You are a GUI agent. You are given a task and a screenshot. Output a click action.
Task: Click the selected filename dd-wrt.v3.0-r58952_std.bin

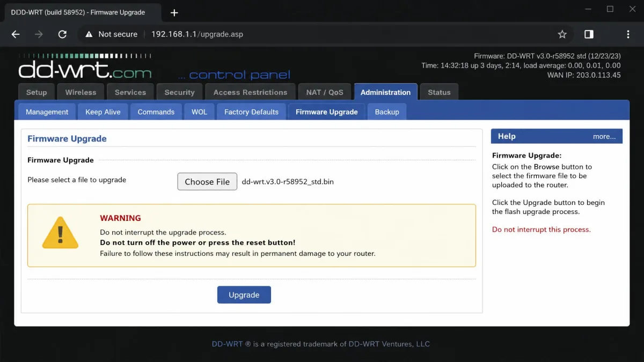tap(288, 182)
